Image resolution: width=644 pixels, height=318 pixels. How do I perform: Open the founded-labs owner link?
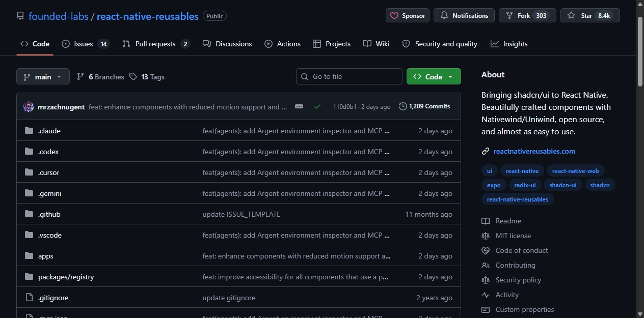coord(58,16)
